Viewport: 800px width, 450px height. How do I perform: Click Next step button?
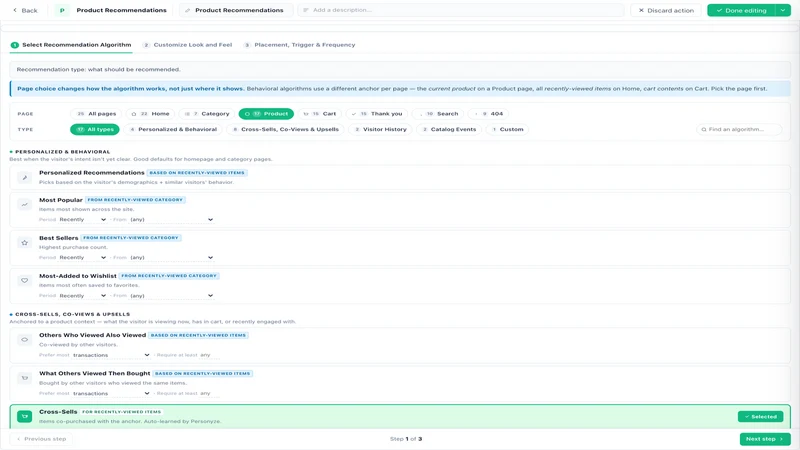coord(765,439)
